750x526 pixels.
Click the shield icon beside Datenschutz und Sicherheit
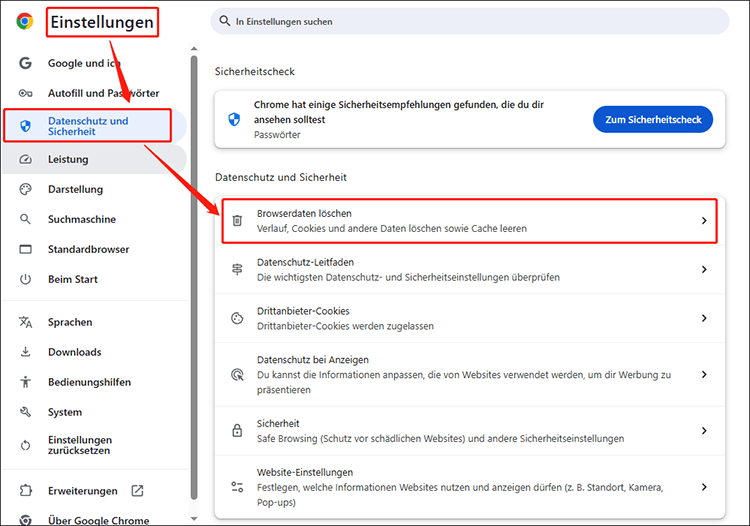(x=25, y=126)
